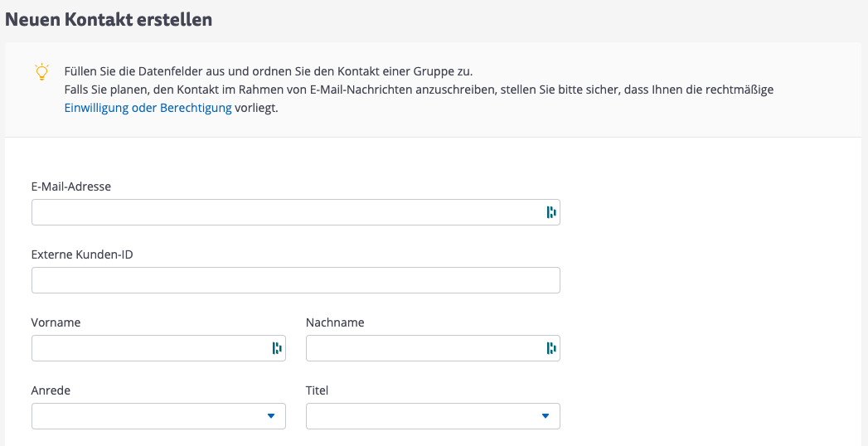Image resolution: width=868 pixels, height=446 pixels.
Task: Click the autofill icon in Vorname field
Action: 277,348
